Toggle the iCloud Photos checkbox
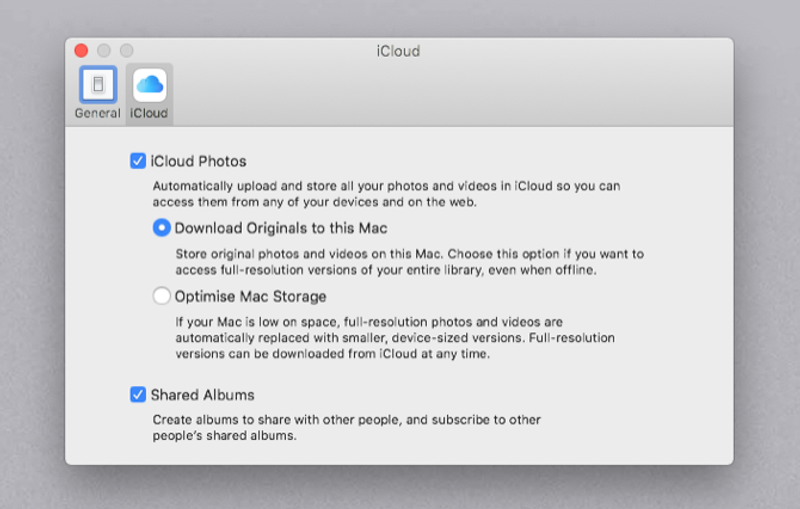 pos(138,161)
